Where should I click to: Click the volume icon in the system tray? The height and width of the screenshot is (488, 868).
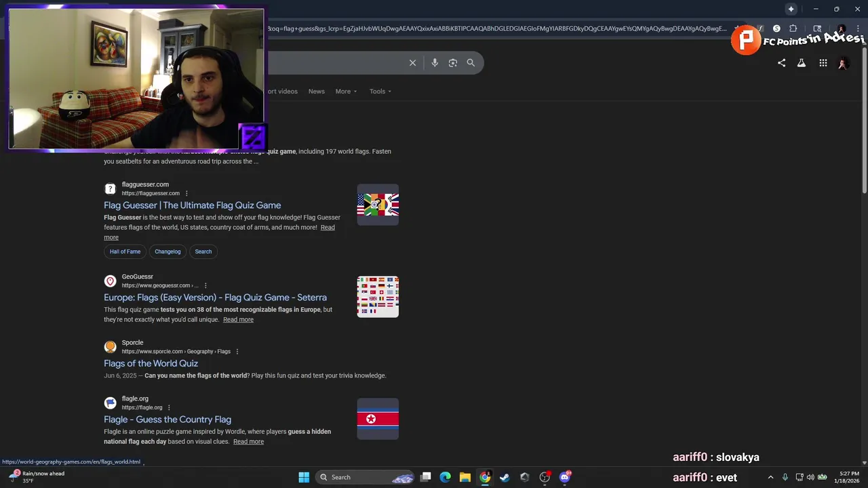click(810, 477)
